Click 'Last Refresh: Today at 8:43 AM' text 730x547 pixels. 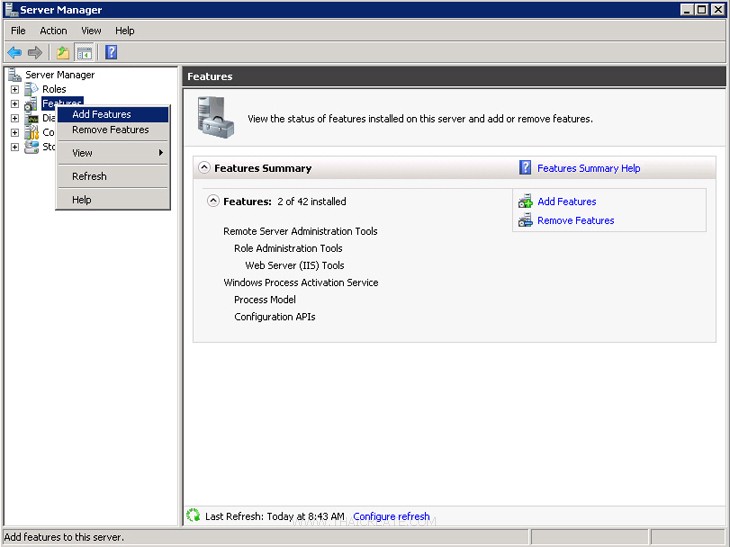pyautogui.click(x=275, y=516)
